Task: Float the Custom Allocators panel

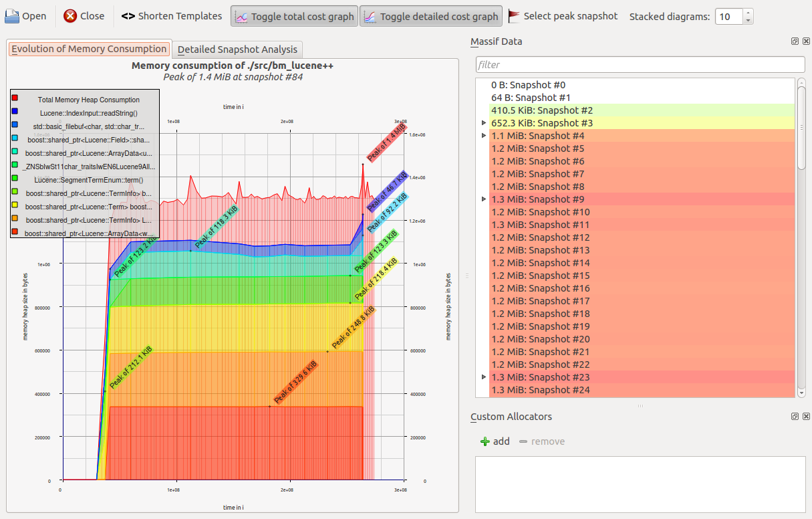Action: point(795,417)
